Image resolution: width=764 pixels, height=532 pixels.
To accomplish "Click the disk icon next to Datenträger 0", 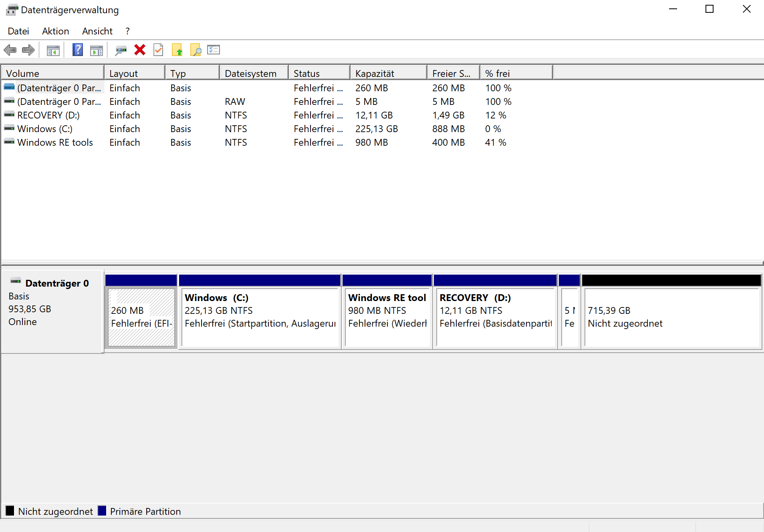I will point(16,281).
